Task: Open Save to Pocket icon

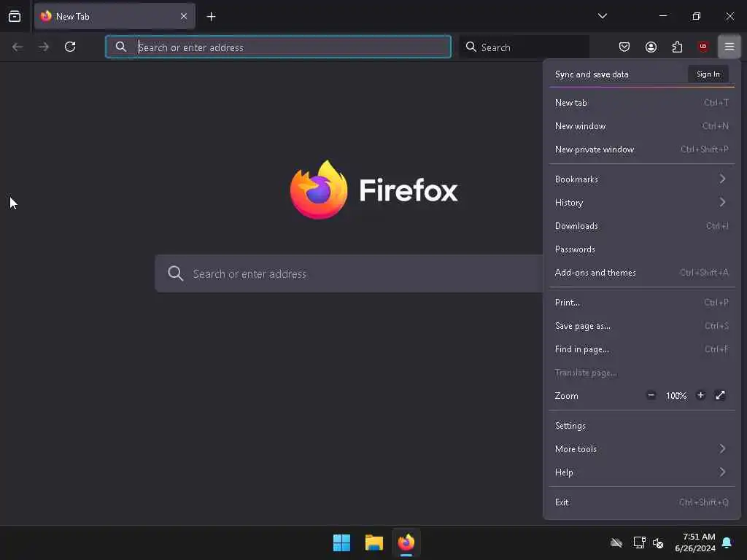Action: [624, 47]
